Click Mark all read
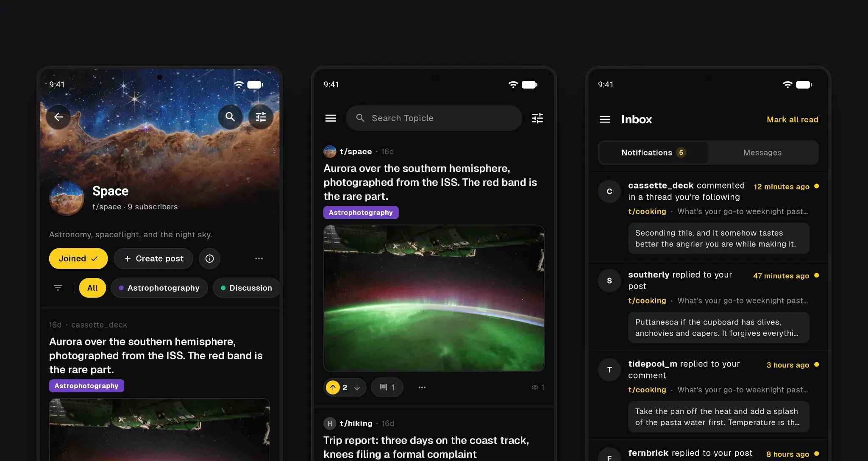 [793, 119]
